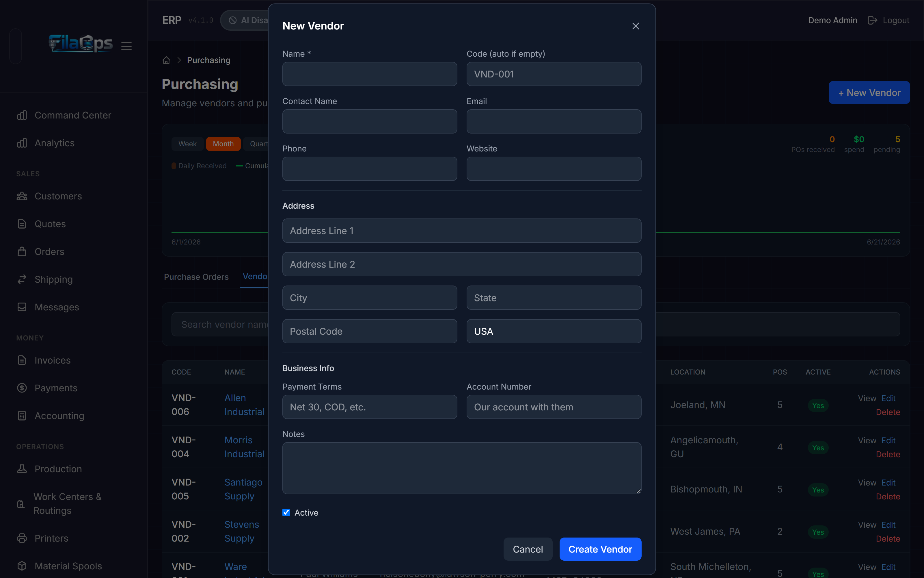Click the Phone input field
The height and width of the screenshot is (578, 924).
point(370,168)
